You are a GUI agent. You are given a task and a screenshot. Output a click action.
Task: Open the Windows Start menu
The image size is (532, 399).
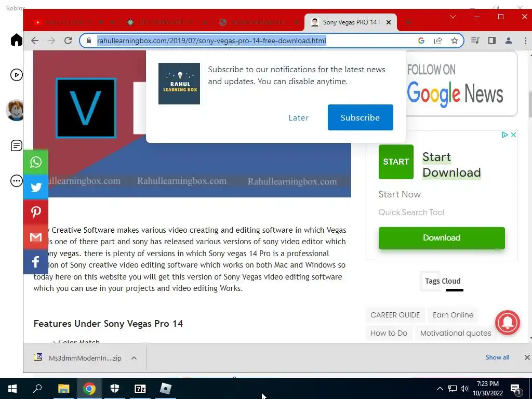12,389
